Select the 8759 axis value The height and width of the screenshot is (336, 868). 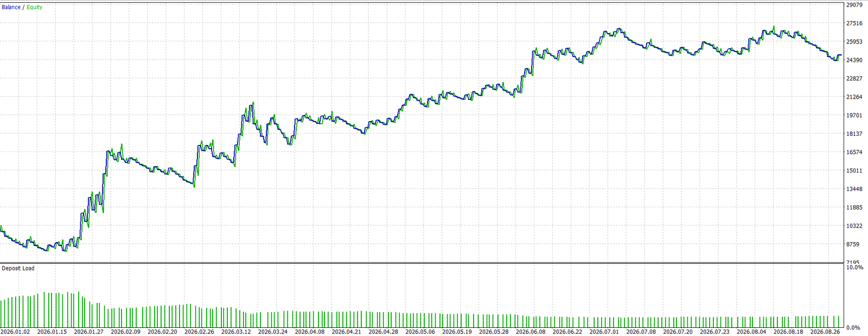(853, 245)
